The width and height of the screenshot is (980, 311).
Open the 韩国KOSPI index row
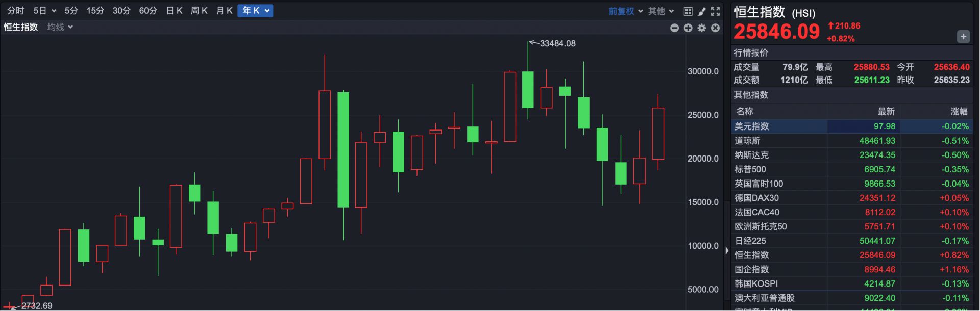coord(851,283)
